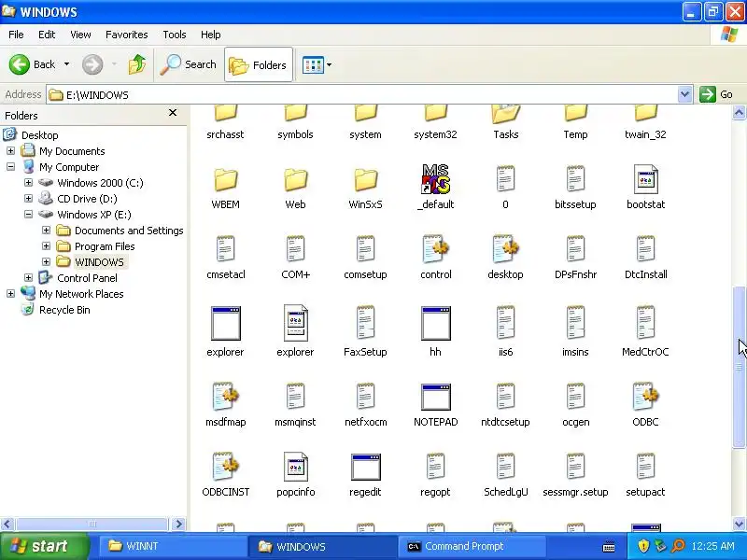The width and height of the screenshot is (747, 560).
Task: Expand CD Drive (D:) node
Action: click(x=28, y=198)
